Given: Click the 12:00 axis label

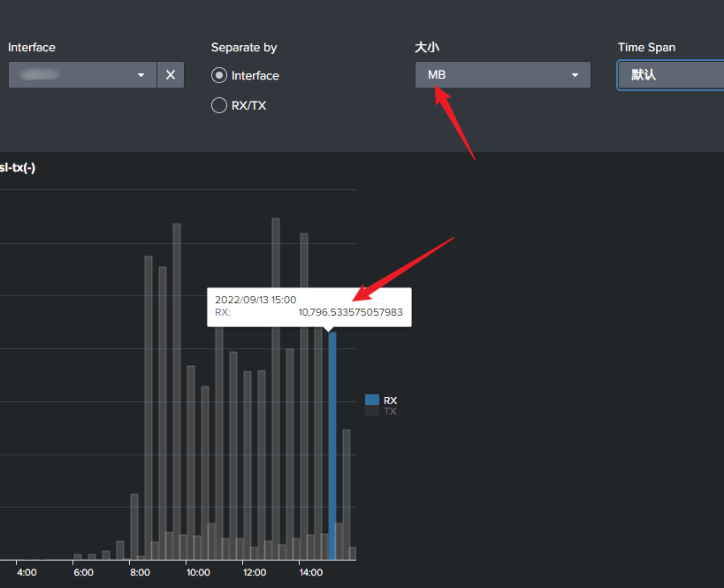Looking at the screenshot, I should click(x=255, y=572).
